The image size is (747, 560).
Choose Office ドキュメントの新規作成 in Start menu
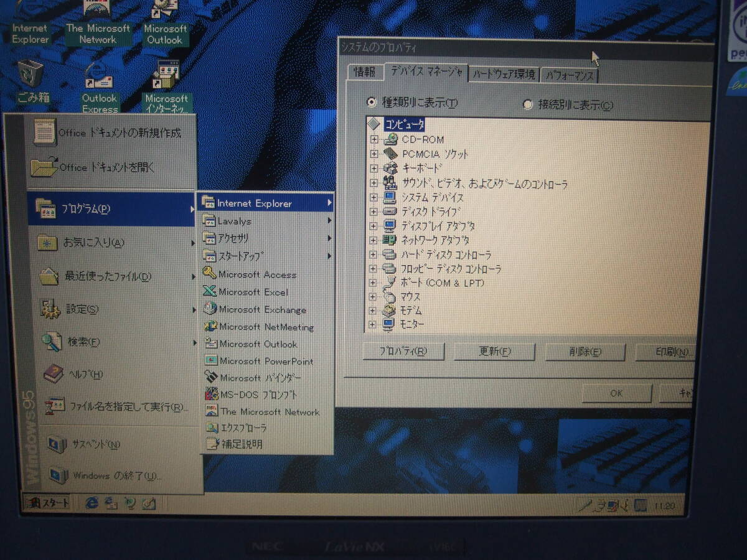pyautogui.click(x=111, y=133)
